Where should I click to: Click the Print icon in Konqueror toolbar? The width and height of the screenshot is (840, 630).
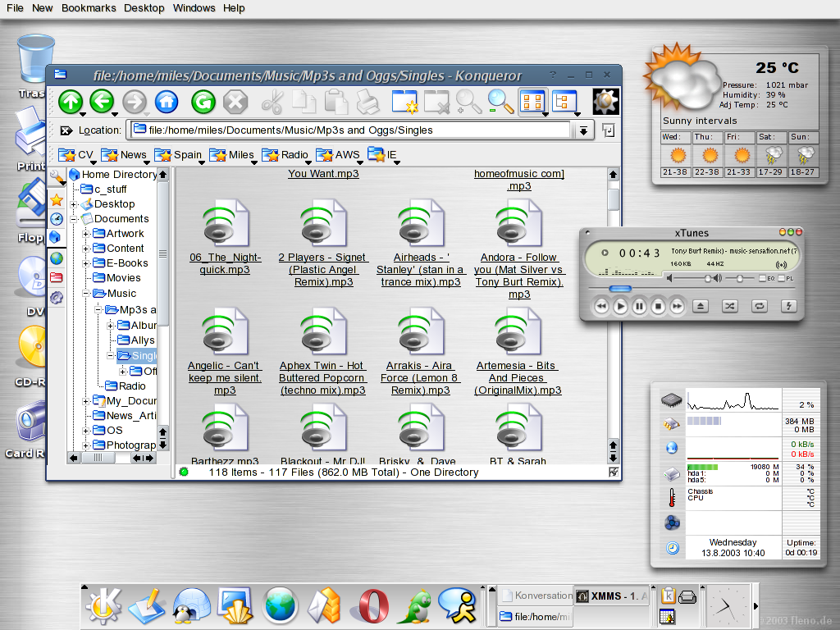point(368,101)
